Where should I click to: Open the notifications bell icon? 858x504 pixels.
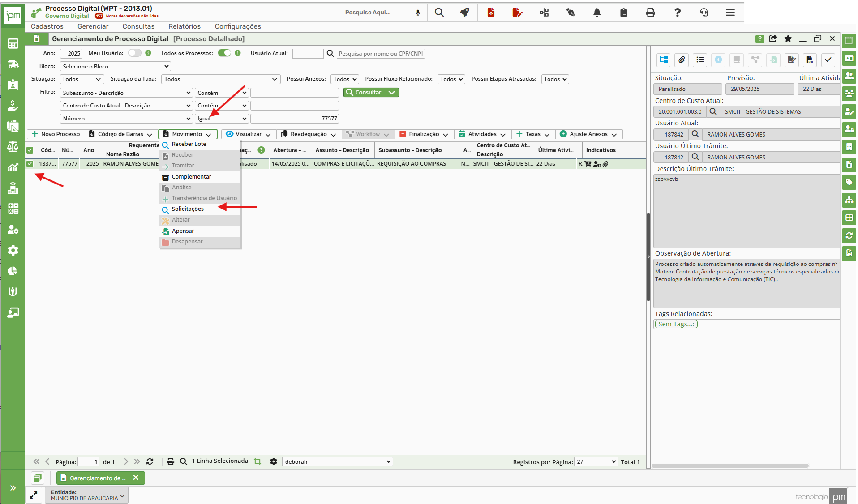[596, 13]
